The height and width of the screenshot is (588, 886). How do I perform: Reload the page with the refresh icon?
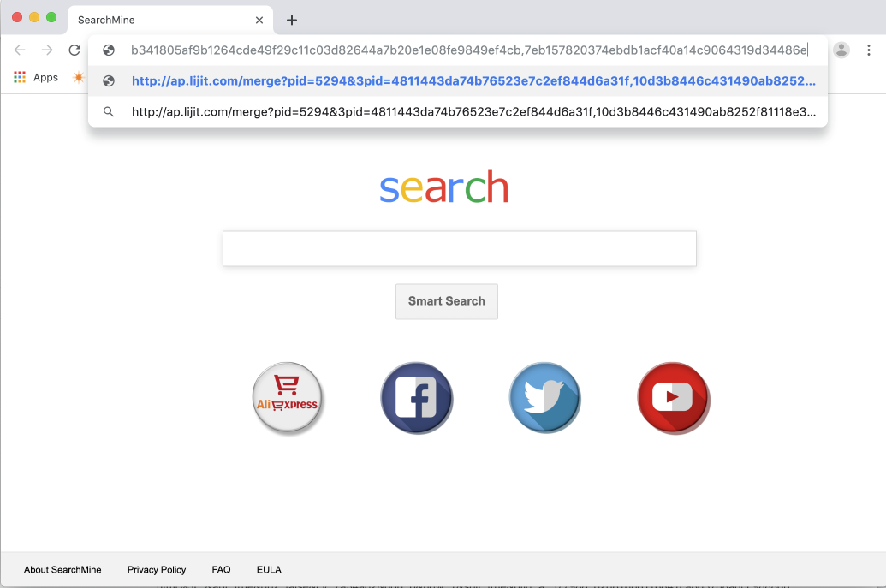click(x=74, y=50)
